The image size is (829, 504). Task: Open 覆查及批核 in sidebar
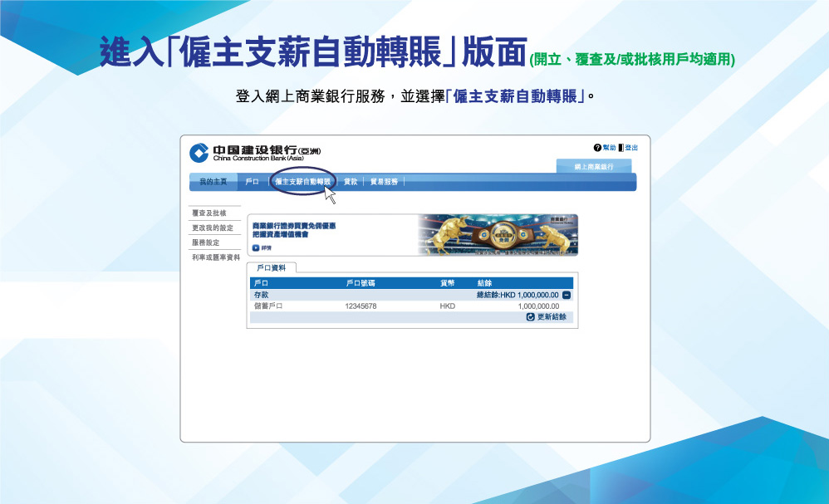point(209,213)
